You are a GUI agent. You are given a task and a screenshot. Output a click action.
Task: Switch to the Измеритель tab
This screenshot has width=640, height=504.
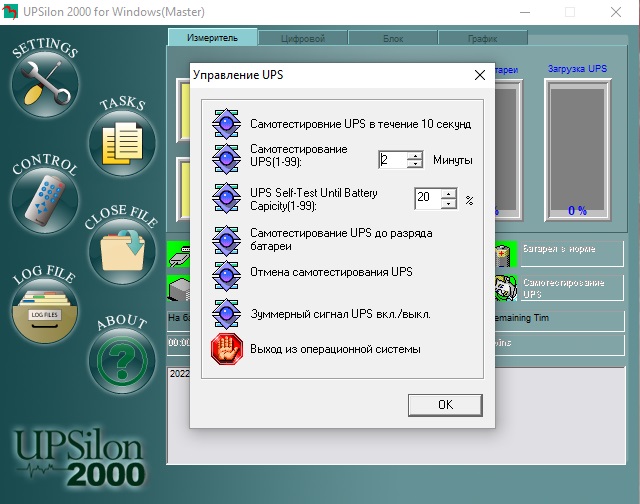(x=212, y=38)
